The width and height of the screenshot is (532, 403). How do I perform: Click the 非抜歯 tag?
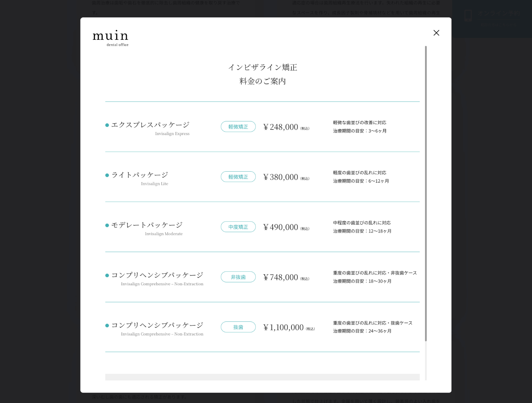(x=238, y=277)
